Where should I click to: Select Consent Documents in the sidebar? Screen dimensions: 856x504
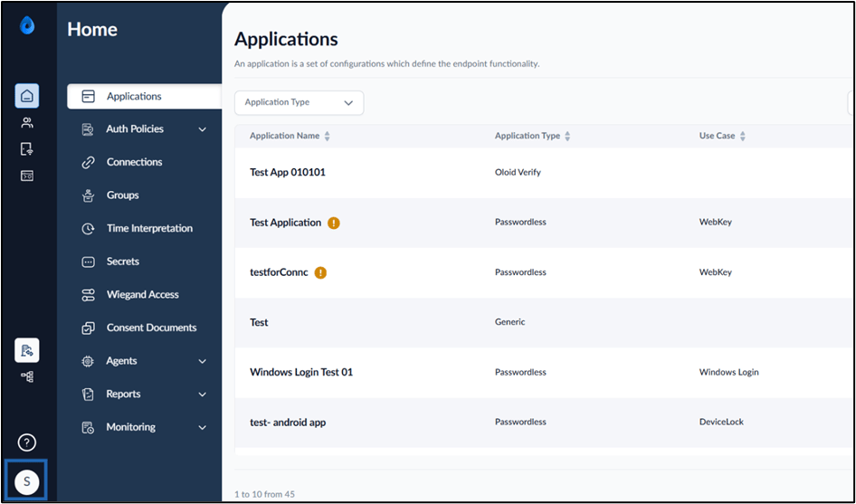(152, 328)
